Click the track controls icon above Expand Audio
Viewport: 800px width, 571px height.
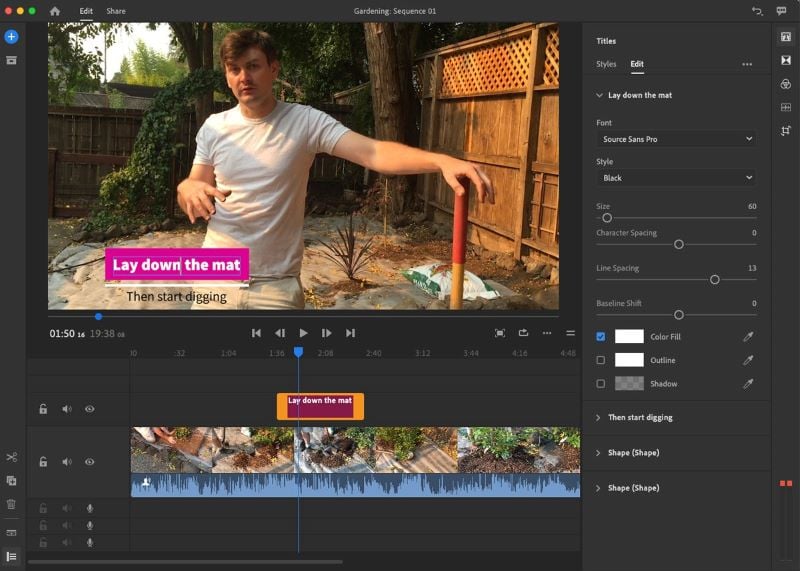tap(11, 533)
